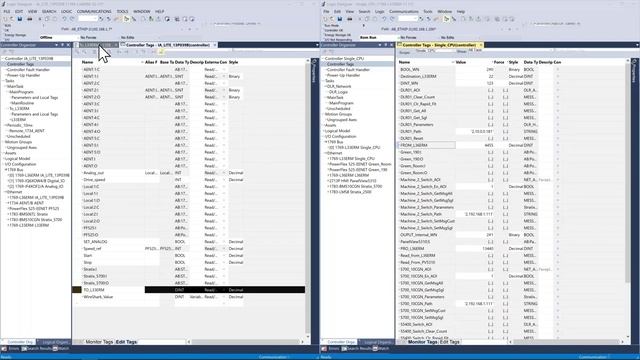Close the Controller Tags IA_LITE_13P0398 tab

click(x=215, y=45)
